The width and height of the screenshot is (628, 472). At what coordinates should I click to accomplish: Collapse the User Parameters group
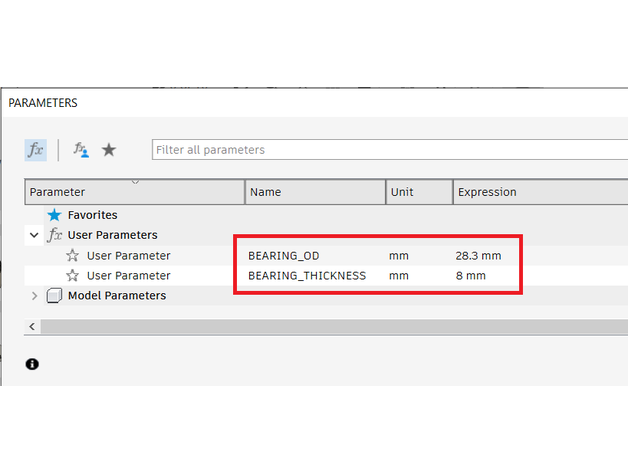click(35, 235)
